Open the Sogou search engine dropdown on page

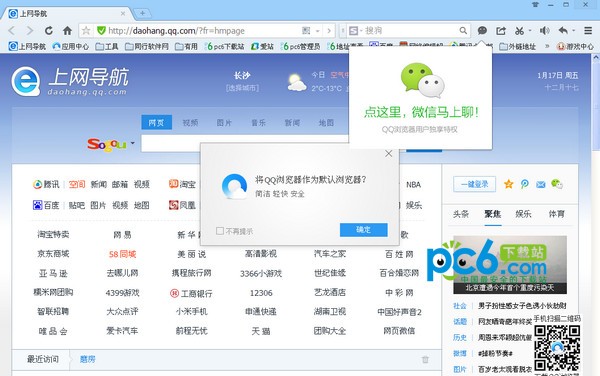pos(132,143)
